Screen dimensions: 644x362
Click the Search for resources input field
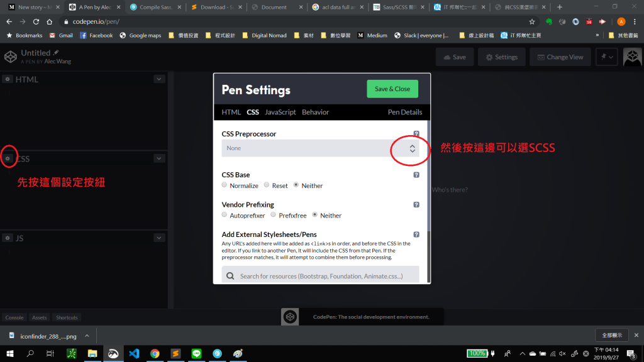click(x=320, y=275)
